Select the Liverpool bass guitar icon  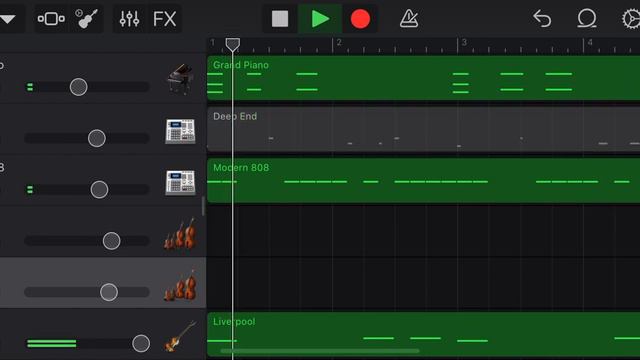click(180, 336)
